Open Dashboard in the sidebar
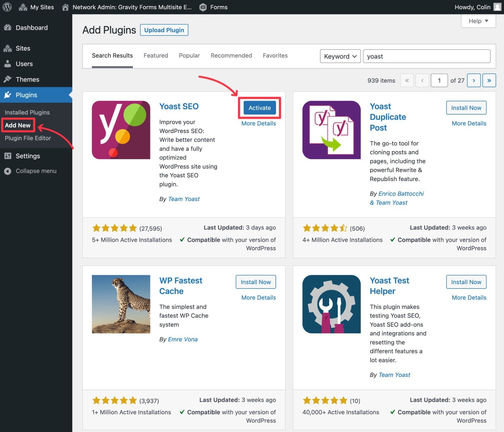Screen dimensions: 504x432 pos(36,28)
